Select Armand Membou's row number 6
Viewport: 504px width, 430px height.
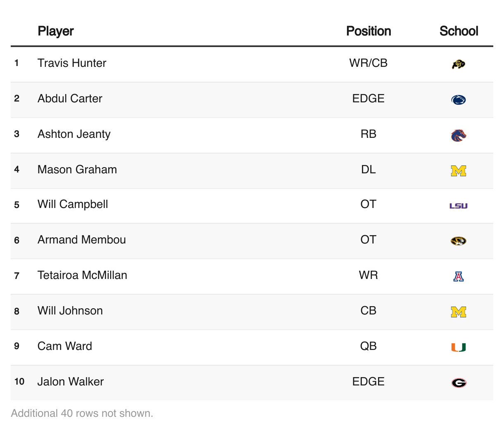[x=17, y=240]
